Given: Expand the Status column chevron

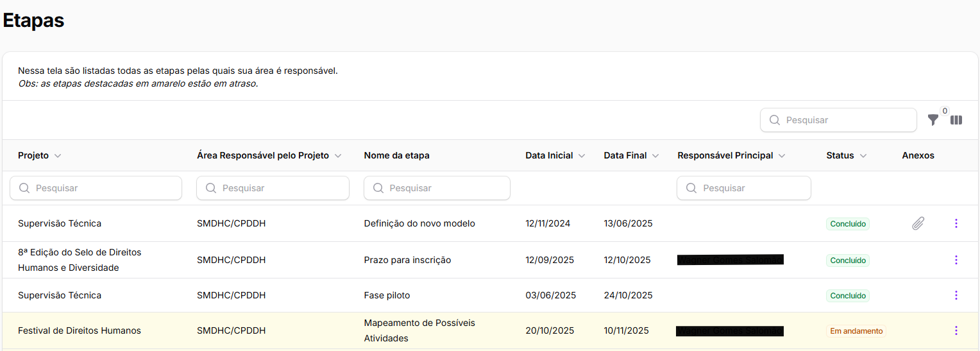Looking at the screenshot, I should 863,156.
